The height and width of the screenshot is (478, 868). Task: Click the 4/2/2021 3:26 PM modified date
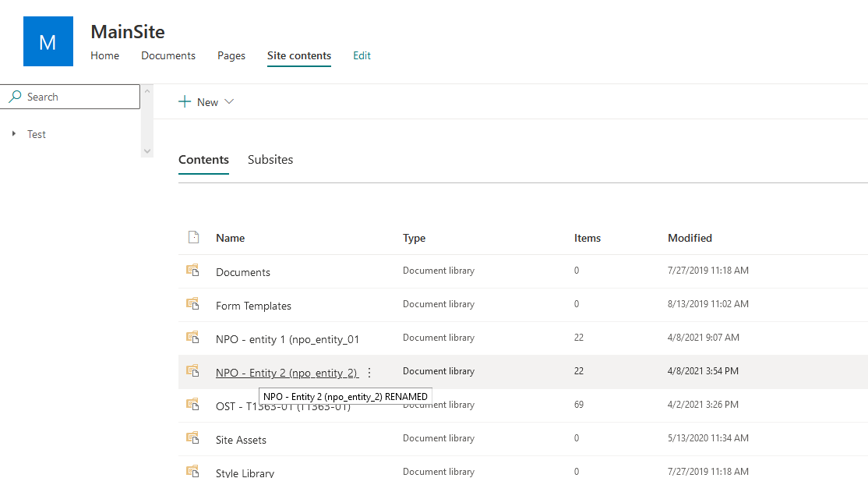[x=703, y=405]
